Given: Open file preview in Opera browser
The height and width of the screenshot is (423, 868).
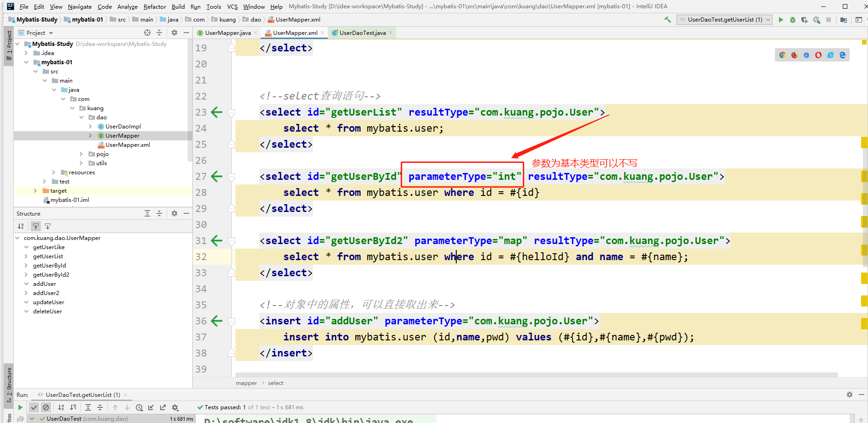Looking at the screenshot, I should click(818, 55).
